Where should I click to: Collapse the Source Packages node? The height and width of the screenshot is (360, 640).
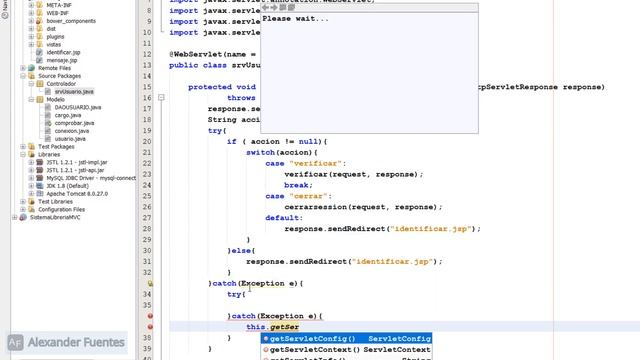tap(23, 76)
